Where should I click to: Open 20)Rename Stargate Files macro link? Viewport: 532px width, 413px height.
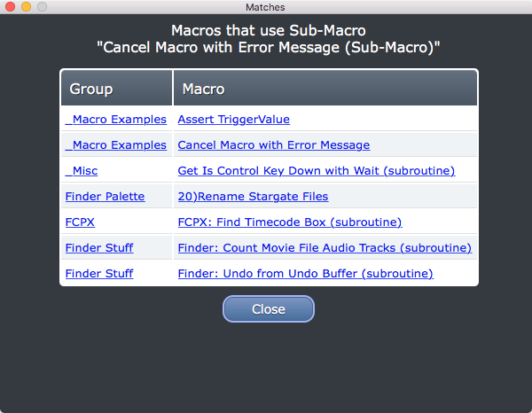[253, 197]
